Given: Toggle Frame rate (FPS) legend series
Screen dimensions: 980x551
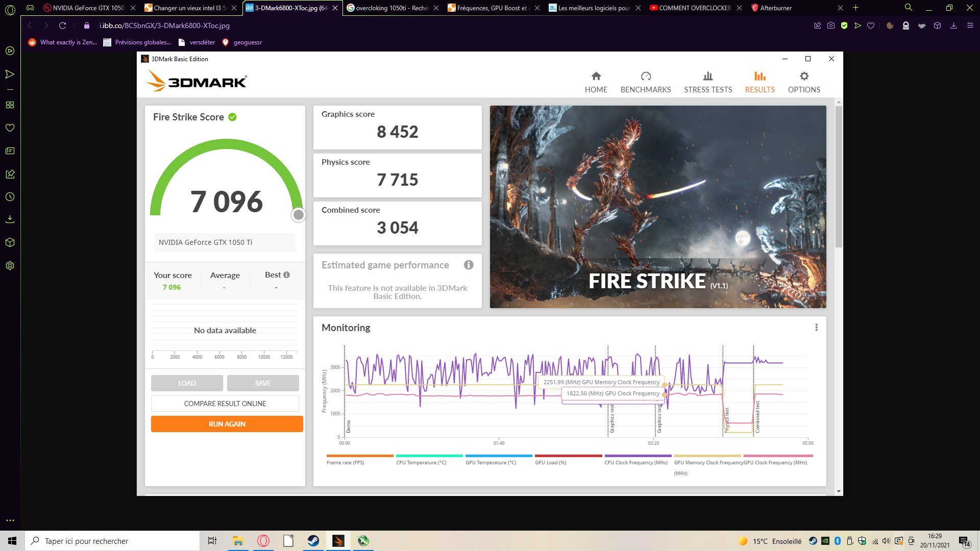Looking at the screenshot, I should coord(346,462).
